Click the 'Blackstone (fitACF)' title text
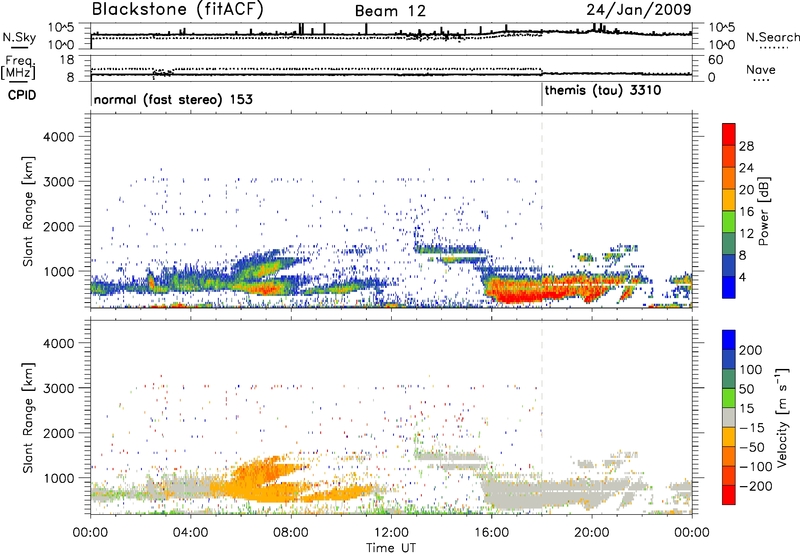Screen dimensions: 800x554 [178, 10]
